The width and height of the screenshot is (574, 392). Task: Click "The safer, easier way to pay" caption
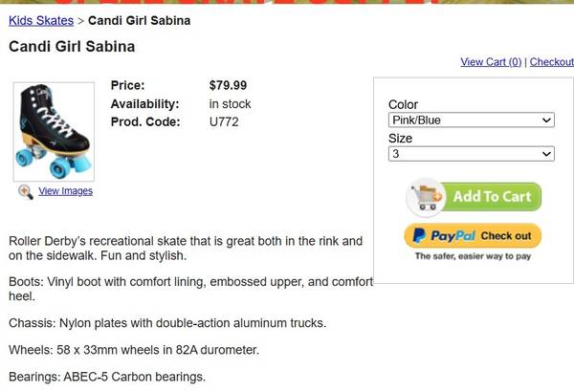click(x=473, y=256)
